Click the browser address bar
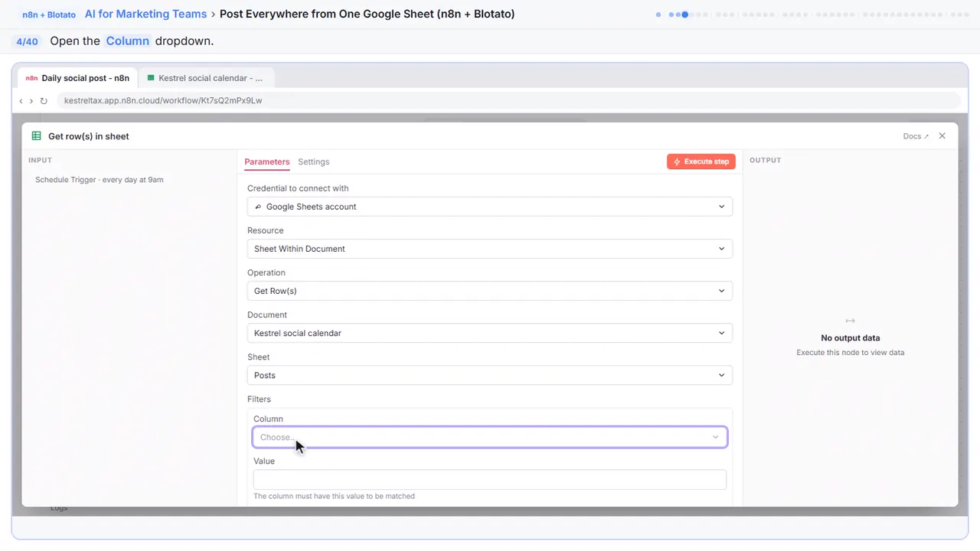980x551 pixels. point(508,101)
